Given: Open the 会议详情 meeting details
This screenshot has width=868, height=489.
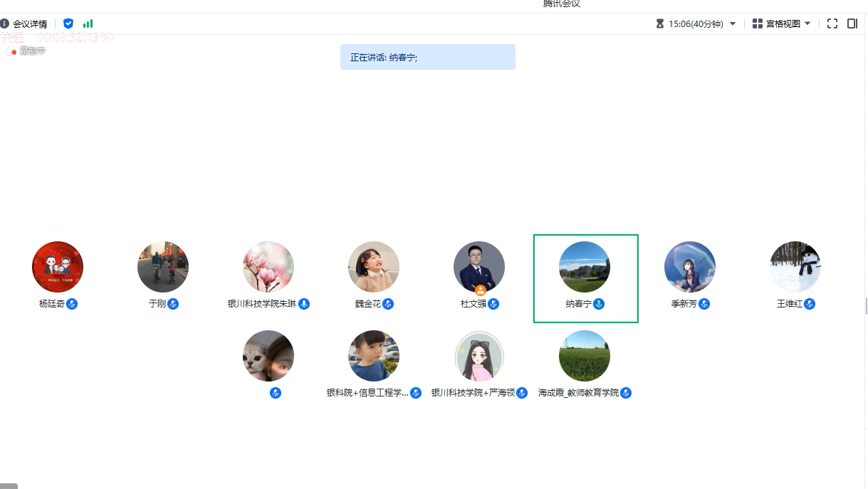Looking at the screenshot, I should (30, 23).
